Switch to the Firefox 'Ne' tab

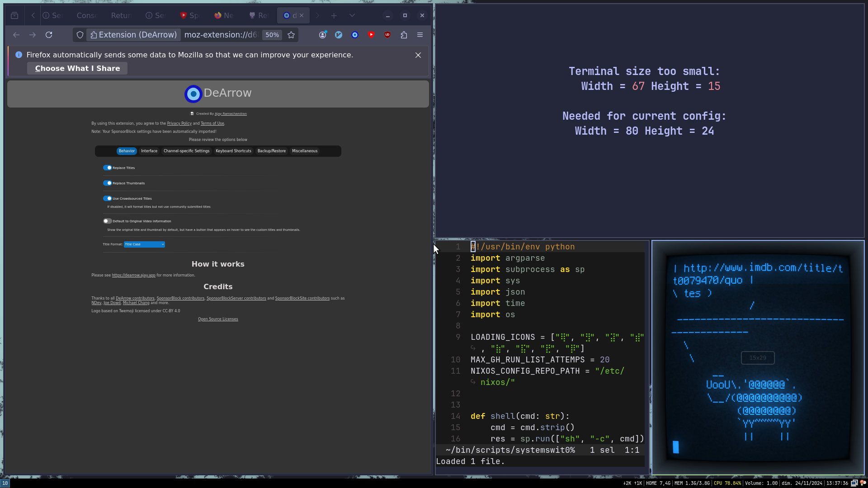click(225, 15)
